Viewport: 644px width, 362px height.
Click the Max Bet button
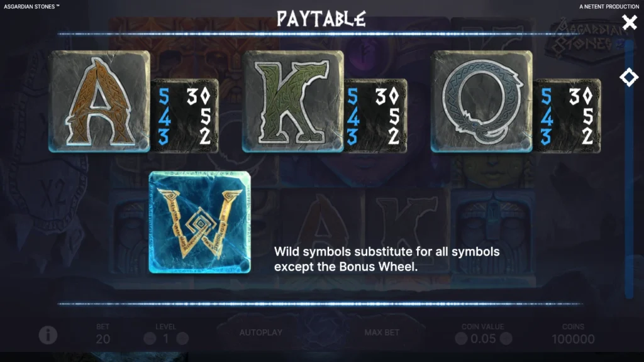(382, 332)
